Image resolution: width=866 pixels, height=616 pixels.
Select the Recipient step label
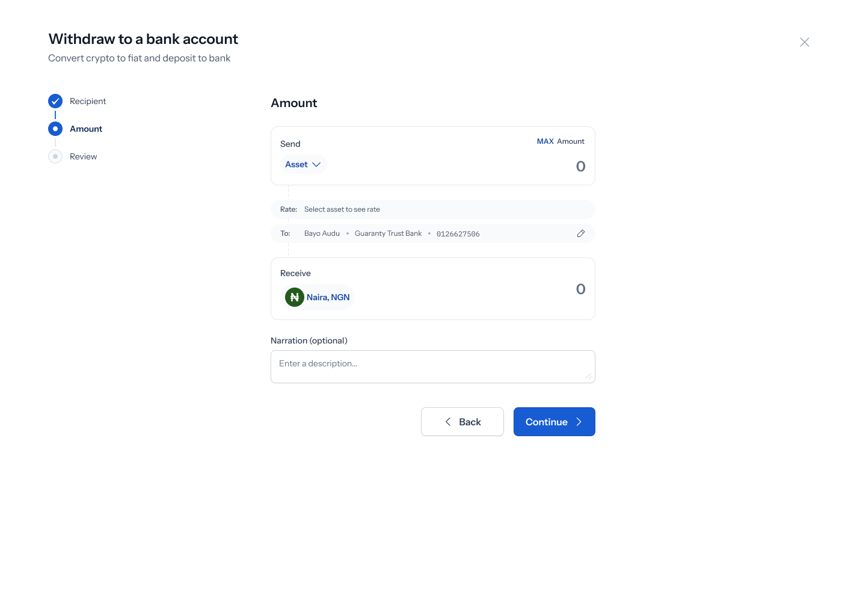coord(88,101)
